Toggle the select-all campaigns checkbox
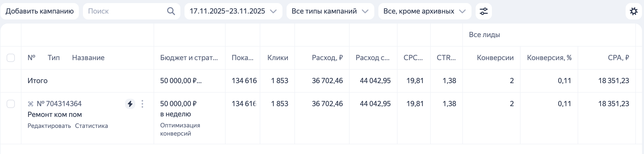The width and height of the screenshot is (644, 154). click(11, 58)
